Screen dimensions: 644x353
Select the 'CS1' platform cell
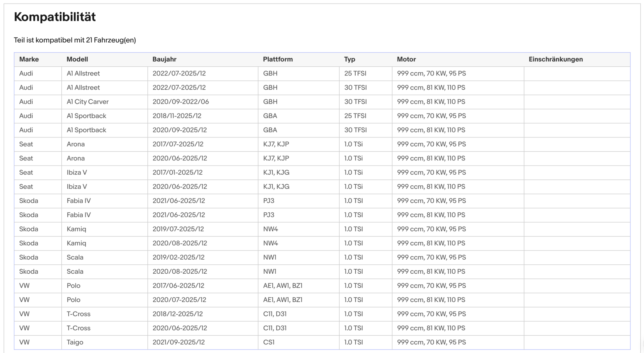(269, 342)
